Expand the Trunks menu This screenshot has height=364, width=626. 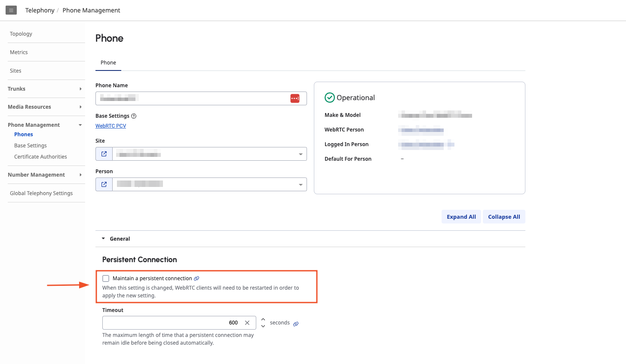click(80, 89)
